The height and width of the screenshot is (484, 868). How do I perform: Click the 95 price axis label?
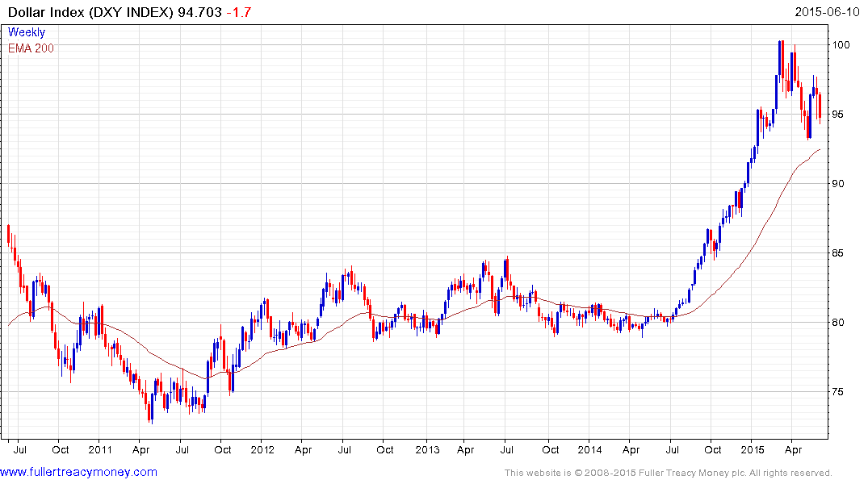tap(838, 115)
